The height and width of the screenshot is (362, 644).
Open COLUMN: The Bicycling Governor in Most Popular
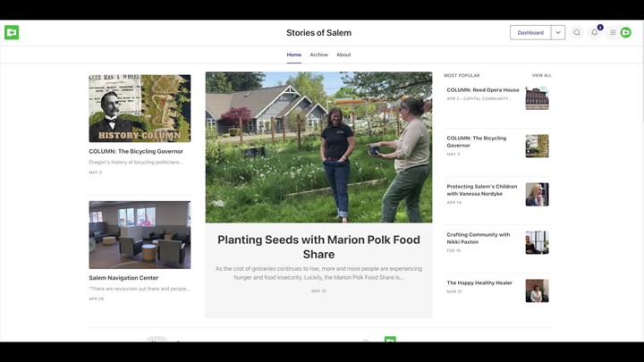point(477,141)
